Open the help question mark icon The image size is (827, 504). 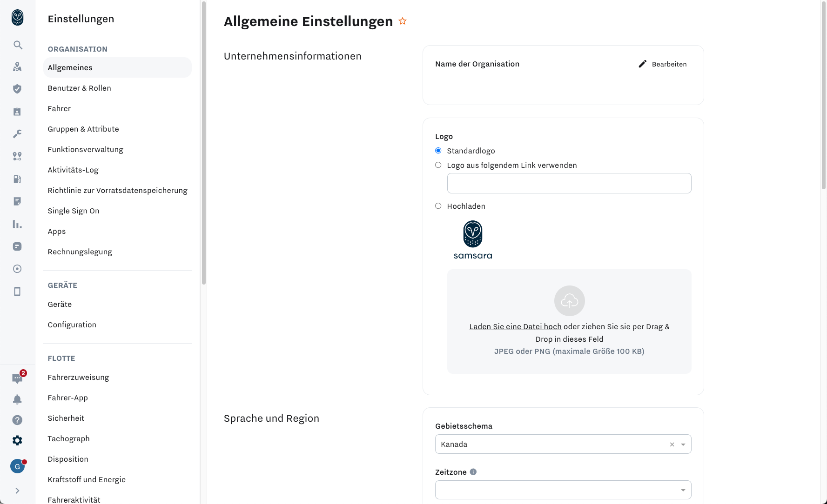17,420
